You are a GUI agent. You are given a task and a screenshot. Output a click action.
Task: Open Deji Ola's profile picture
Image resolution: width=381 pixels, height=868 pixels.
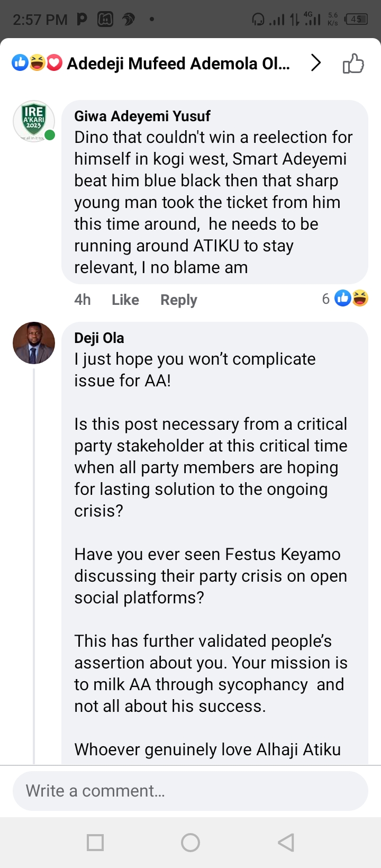click(x=34, y=343)
